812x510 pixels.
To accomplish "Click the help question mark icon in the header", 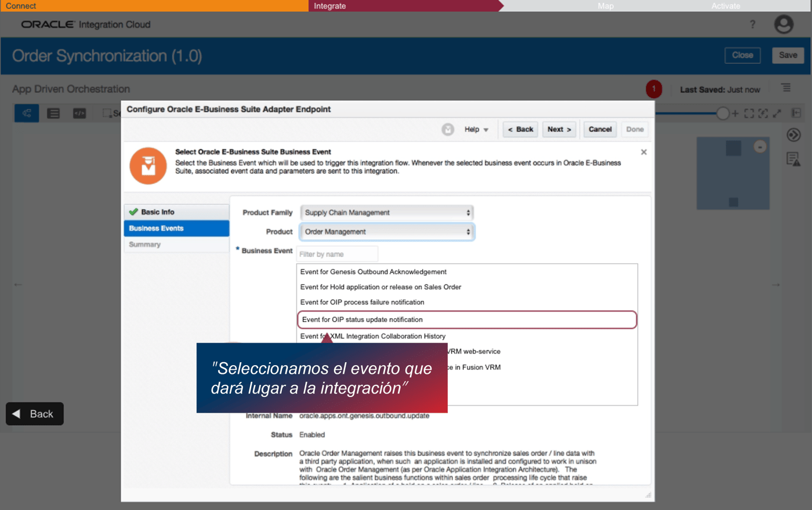I will tap(752, 24).
